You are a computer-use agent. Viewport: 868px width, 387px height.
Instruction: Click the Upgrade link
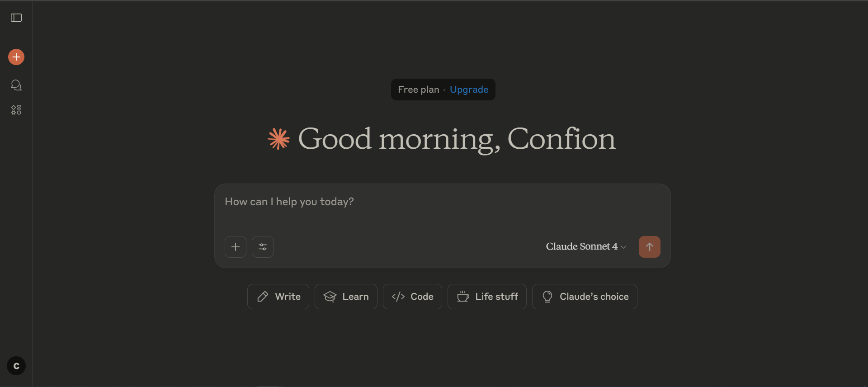point(469,90)
